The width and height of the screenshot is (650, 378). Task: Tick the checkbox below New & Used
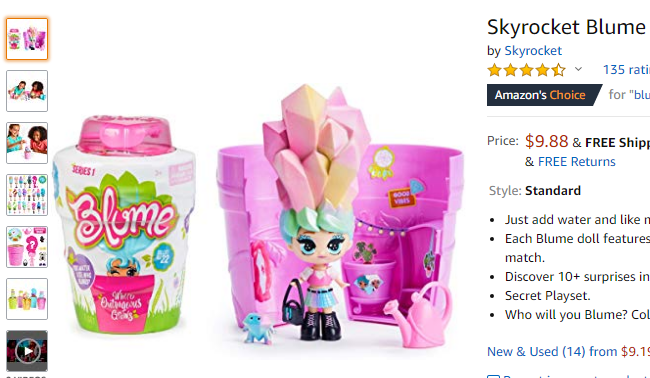pos(493,376)
